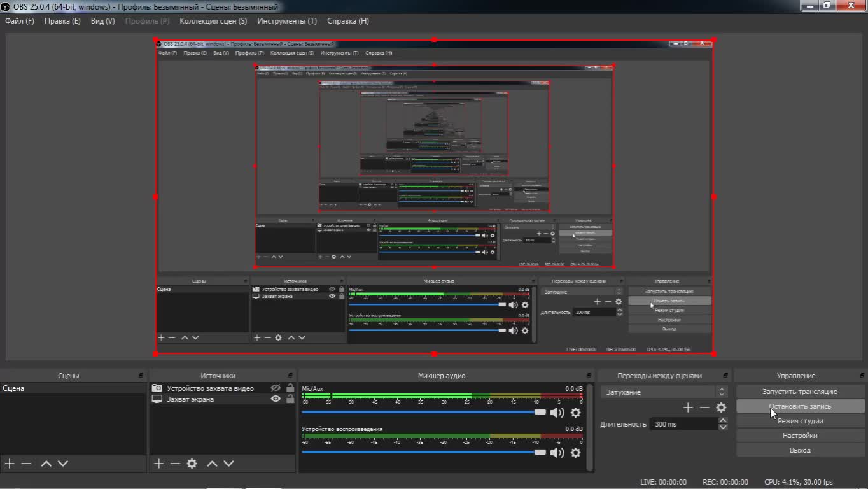868x489 pixels.
Task: Open the Инструменты (T) menu
Action: pyautogui.click(x=287, y=21)
